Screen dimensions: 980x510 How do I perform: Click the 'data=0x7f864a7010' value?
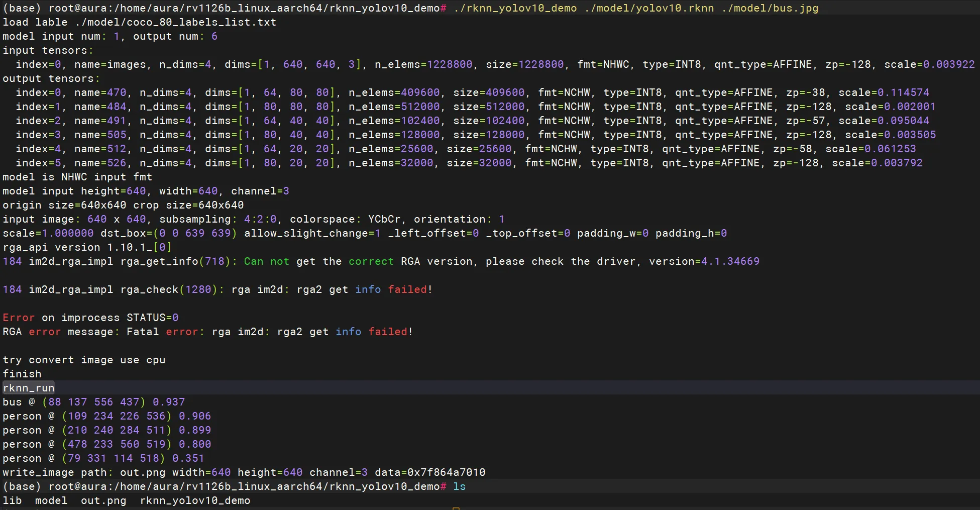pyautogui.click(x=430, y=472)
